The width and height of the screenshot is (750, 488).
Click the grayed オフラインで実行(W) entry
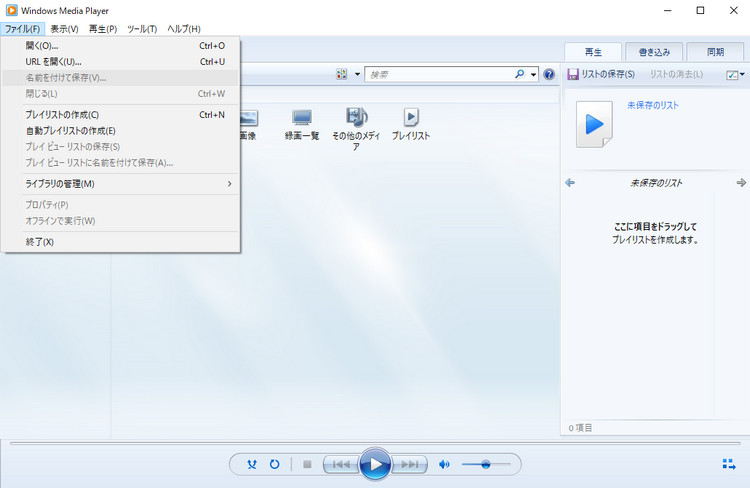[120, 221]
